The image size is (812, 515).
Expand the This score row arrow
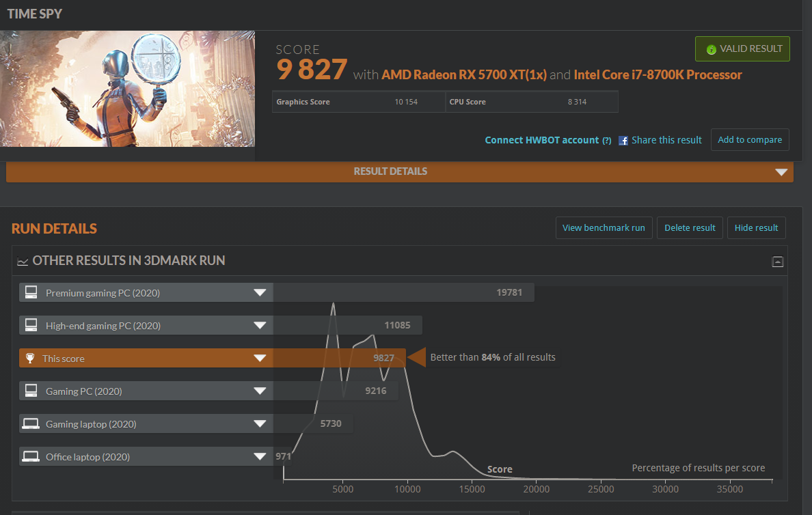pos(260,358)
